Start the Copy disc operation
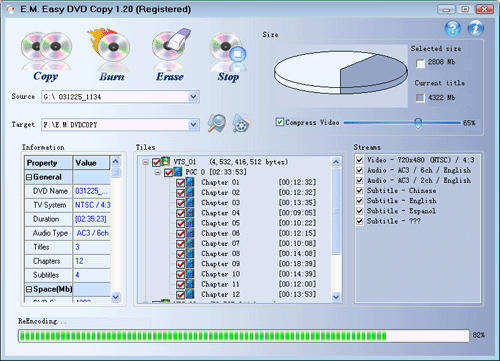This screenshot has width=500, height=361. (x=46, y=57)
